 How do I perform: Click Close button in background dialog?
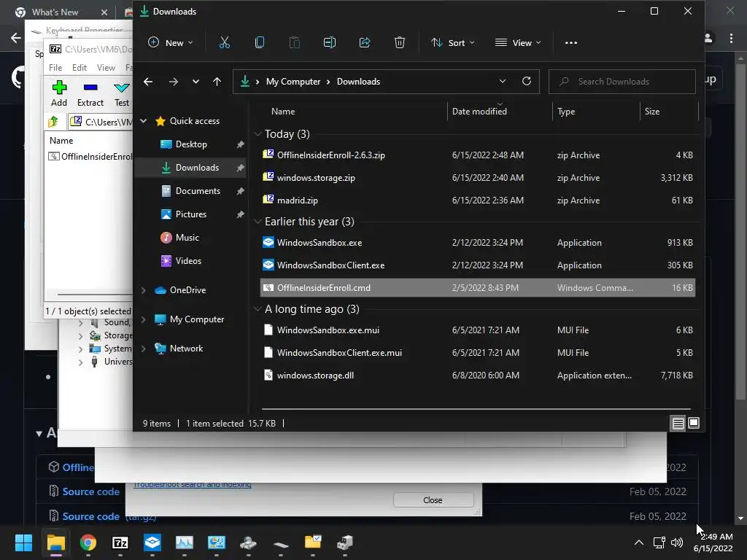tap(433, 500)
